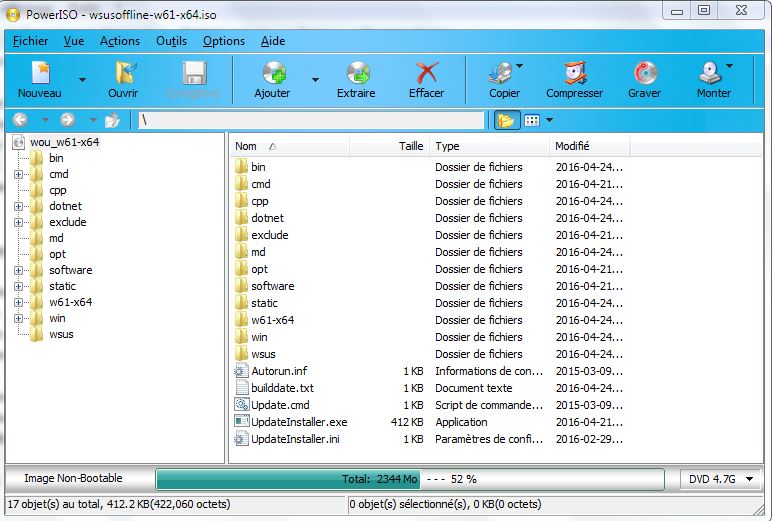Open the DVD 4.7G media size dropdown

point(720,479)
